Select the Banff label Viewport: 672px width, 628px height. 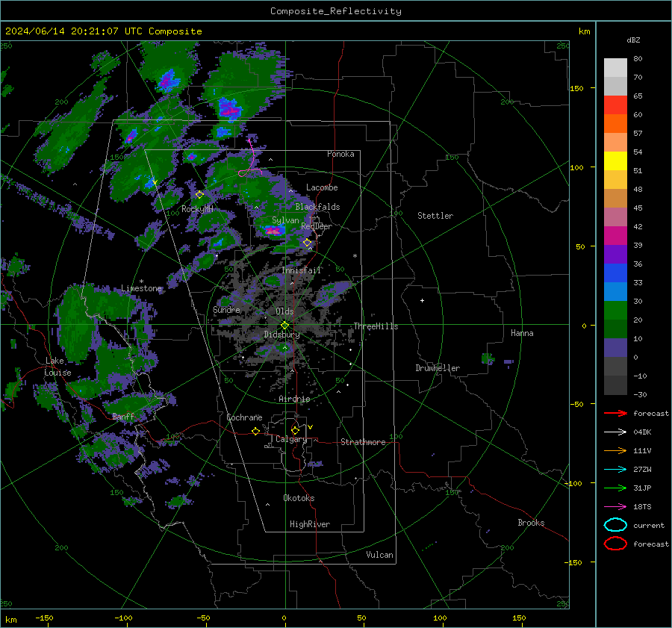point(123,416)
